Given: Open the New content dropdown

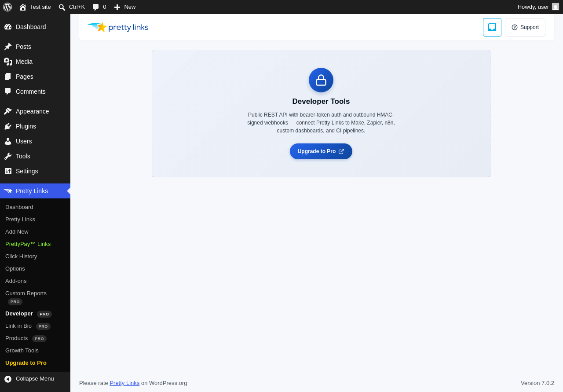Looking at the screenshot, I should pyautogui.click(x=125, y=7).
